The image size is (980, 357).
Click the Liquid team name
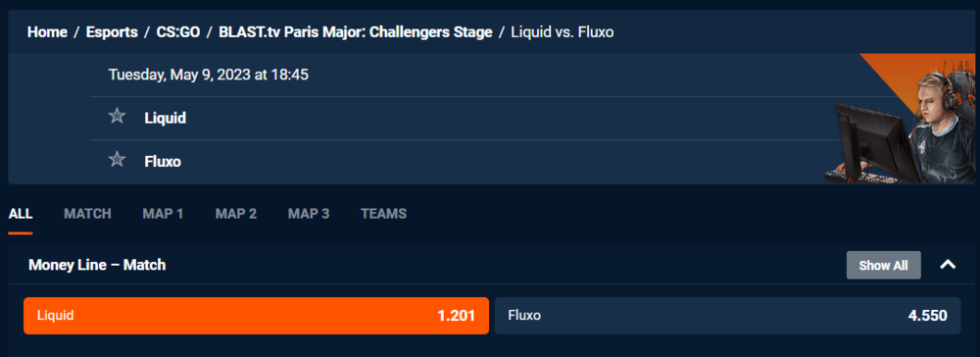pyautogui.click(x=165, y=118)
